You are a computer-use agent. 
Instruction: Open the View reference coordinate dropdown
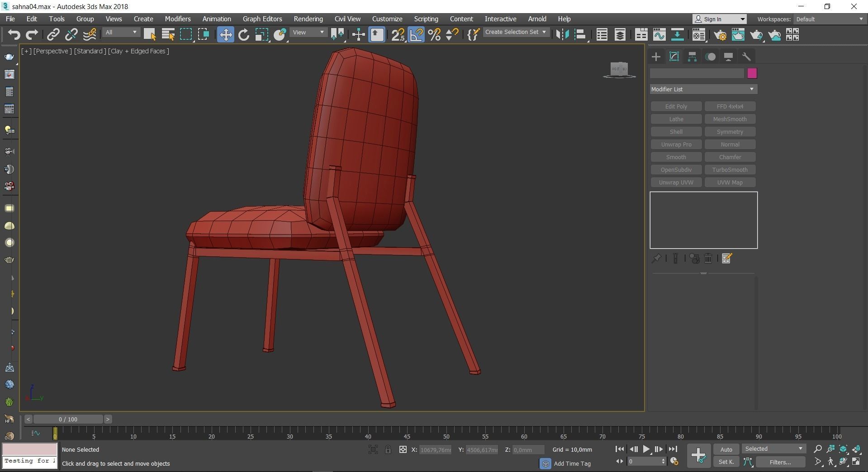click(x=308, y=33)
